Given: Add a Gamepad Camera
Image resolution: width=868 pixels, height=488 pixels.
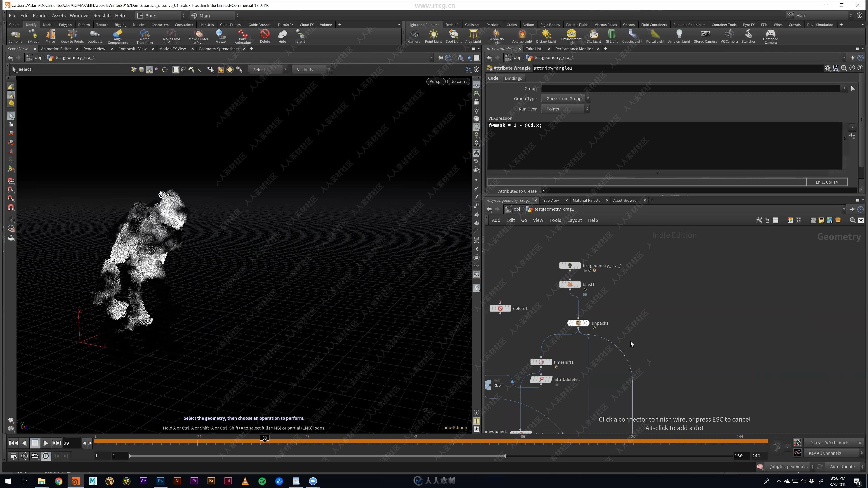Looking at the screenshot, I should 770,37.
